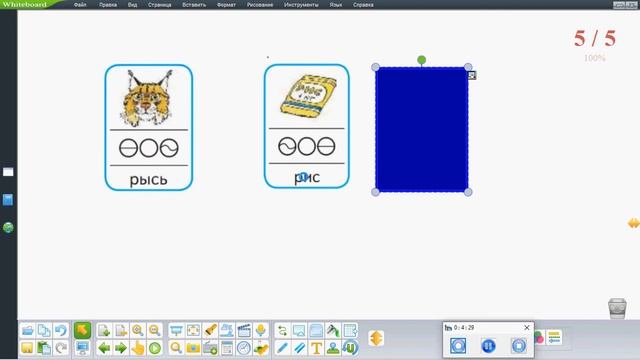
Task: Click the zoom out magnifier
Action: click(154, 330)
